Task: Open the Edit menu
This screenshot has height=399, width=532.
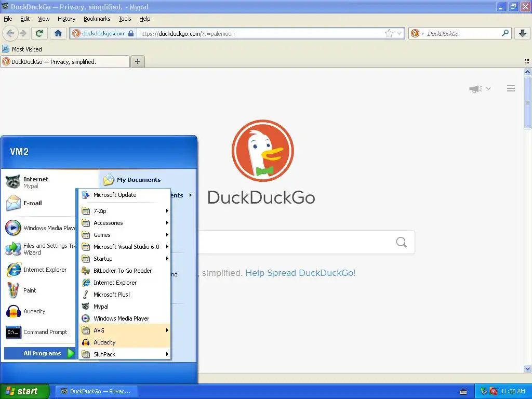Action: pyautogui.click(x=25, y=19)
